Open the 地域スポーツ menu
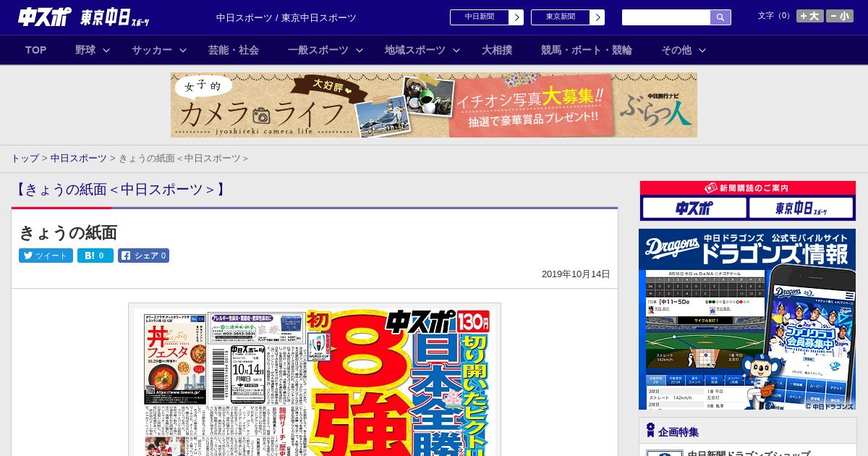This screenshot has height=456, width=868. [x=415, y=50]
